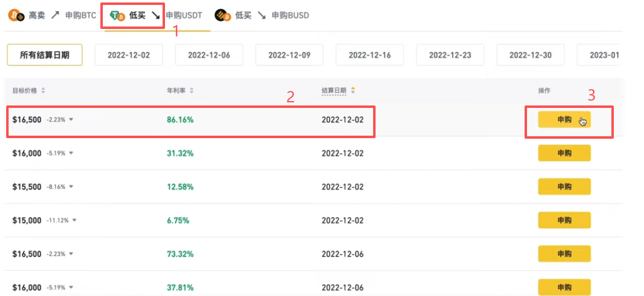Screen dimensions: 644x296
Task: Click the 86.16% annual rate
Action: pos(180,120)
